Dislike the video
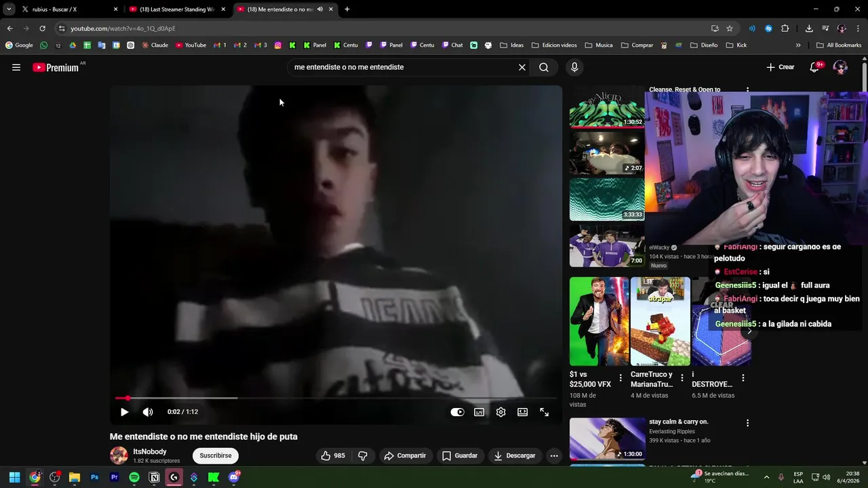The image size is (868, 488). pyautogui.click(x=363, y=455)
